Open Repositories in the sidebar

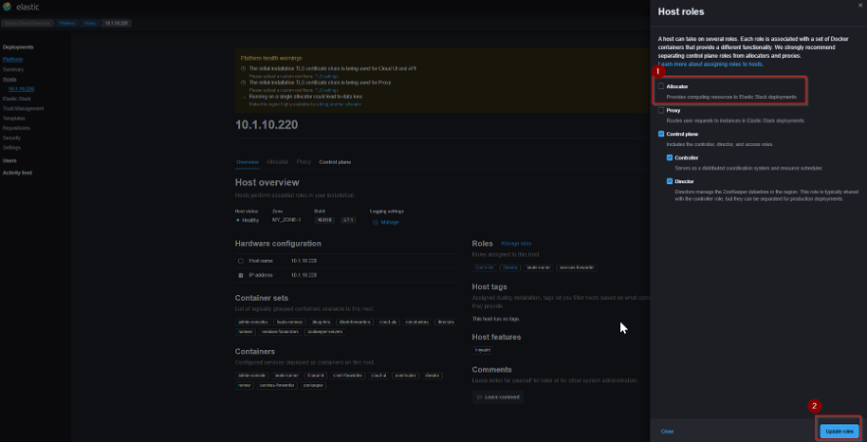pyautogui.click(x=16, y=128)
